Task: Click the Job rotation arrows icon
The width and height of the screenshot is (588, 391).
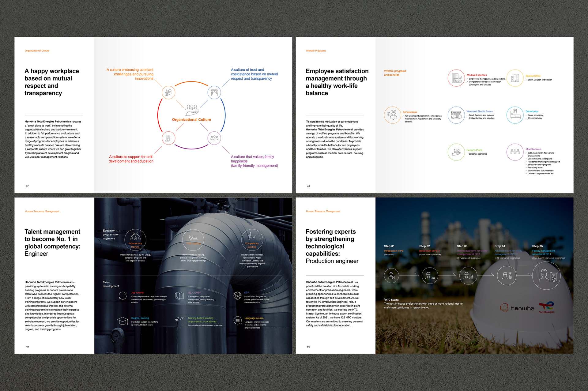Action: 123,295
